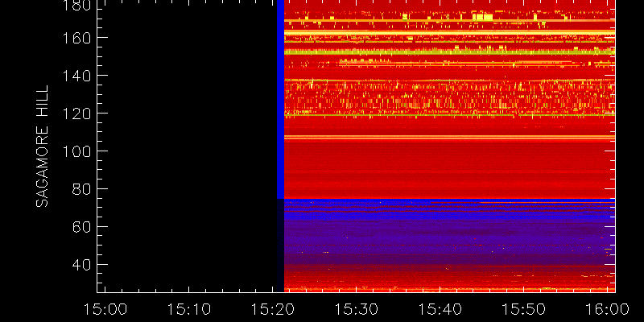Click the 16:00 time axis label
This screenshot has height=322, width=644.
click(608, 309)
